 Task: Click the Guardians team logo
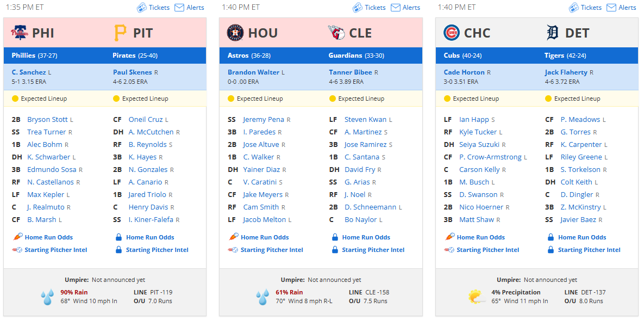(x=337, y=33)
